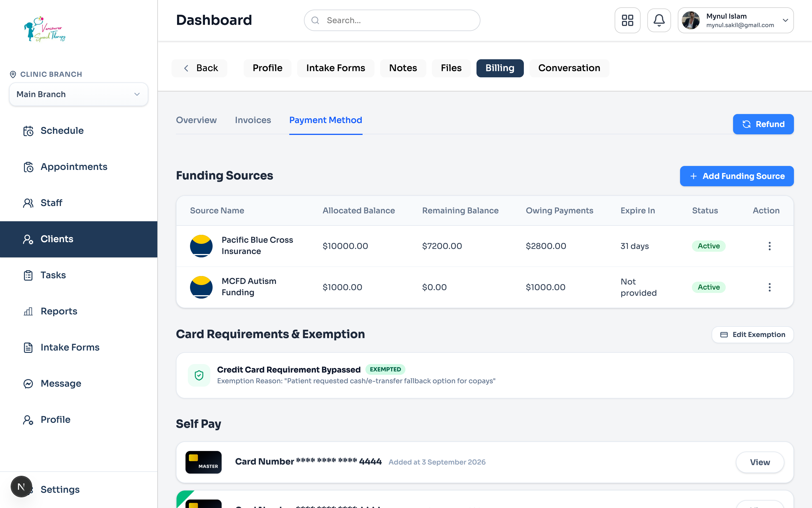Click the Vancouver Speech Therapy logo
Viewport: 812px width, 508px height.
point(45,29)
